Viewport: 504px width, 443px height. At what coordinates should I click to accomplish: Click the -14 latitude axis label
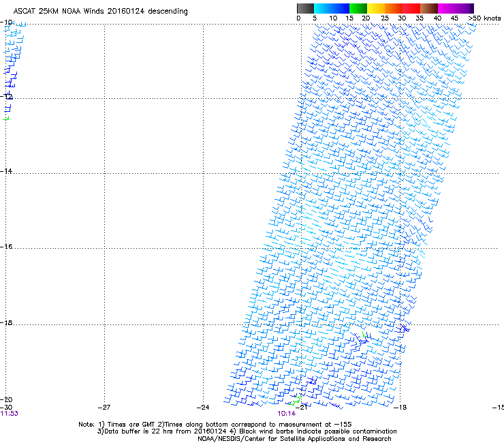[6, 171]
